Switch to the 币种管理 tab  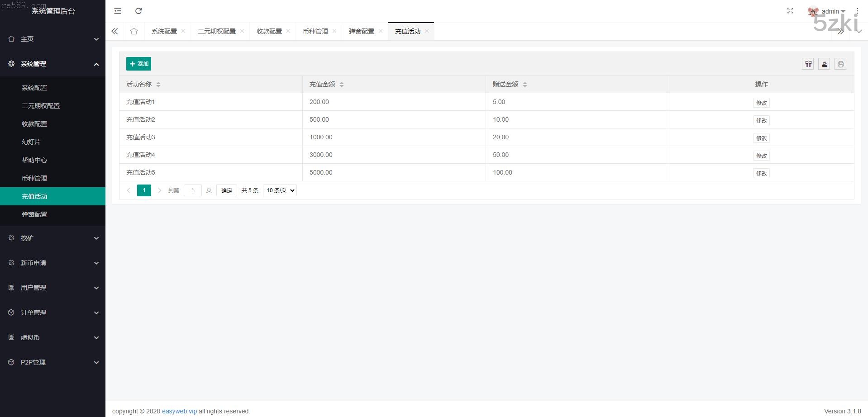[315, 31]
